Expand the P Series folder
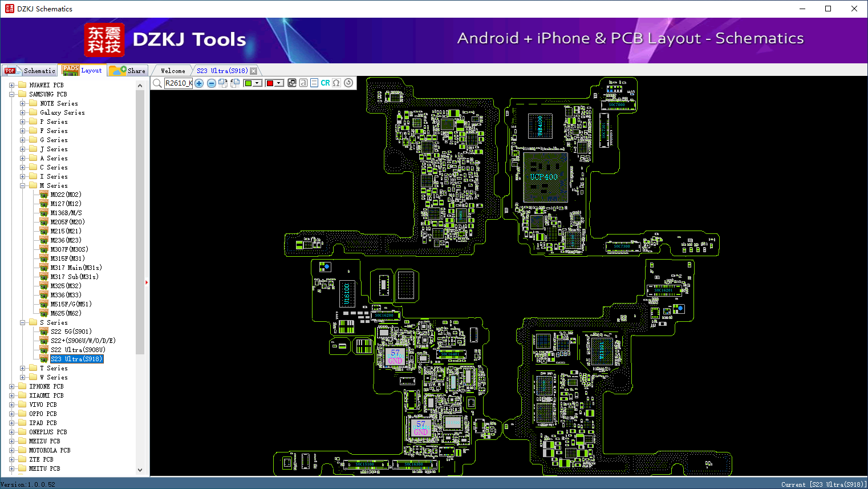This screenshot has width=868, height=489. click(22, 122)
